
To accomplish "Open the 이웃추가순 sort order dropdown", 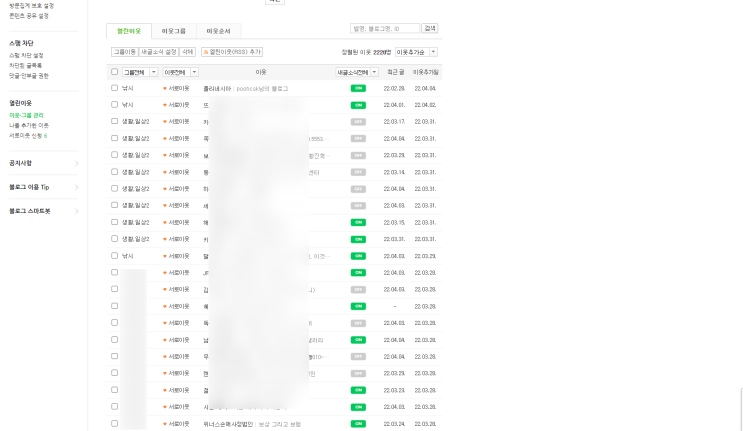I will pyautogui.click(x=416, y=52).
